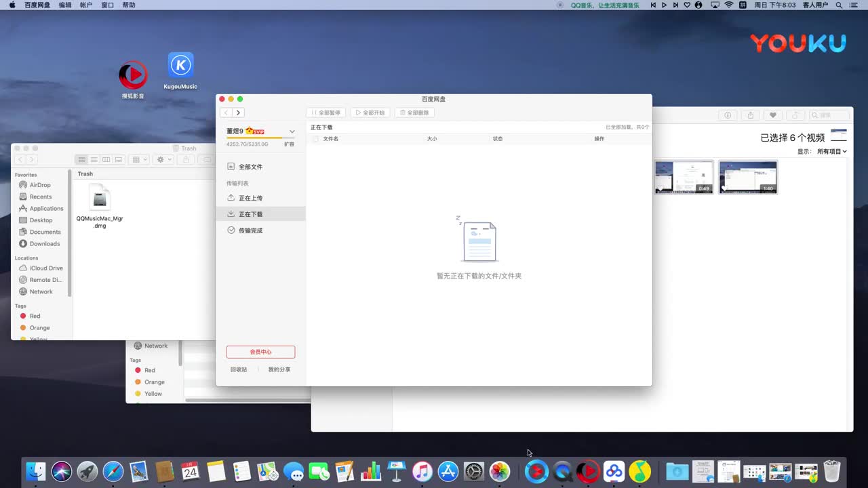
Task: Click the 扩容 expand storage link
Action: point(290,144)
